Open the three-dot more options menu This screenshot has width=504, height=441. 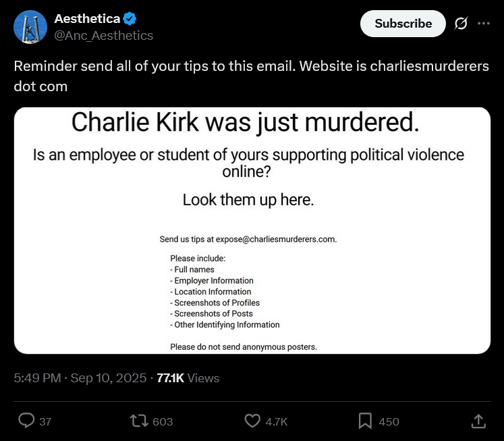click(x=483, y=23)
